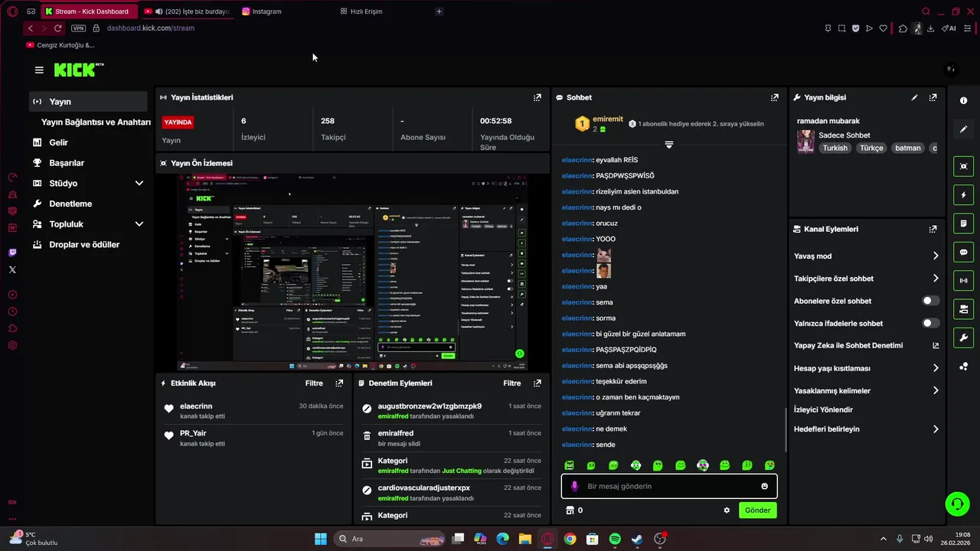The width and height of the screenshot is (980, 551).
Task: Pop out the Sohbet chat panel
Action: (775, 97)
